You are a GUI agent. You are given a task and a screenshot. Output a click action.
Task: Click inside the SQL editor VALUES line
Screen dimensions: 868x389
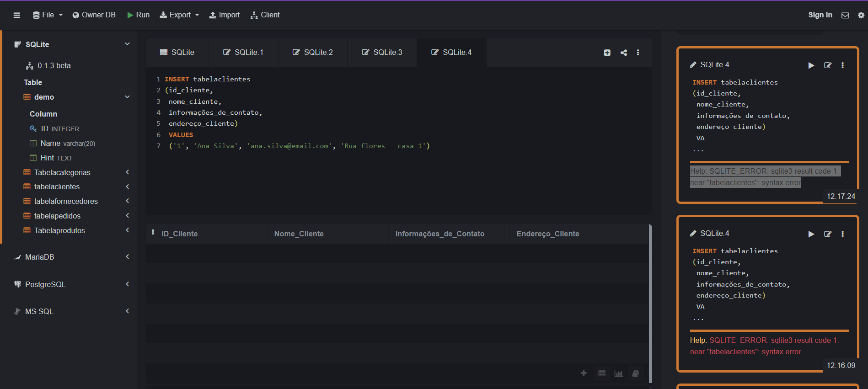[181, 135]
